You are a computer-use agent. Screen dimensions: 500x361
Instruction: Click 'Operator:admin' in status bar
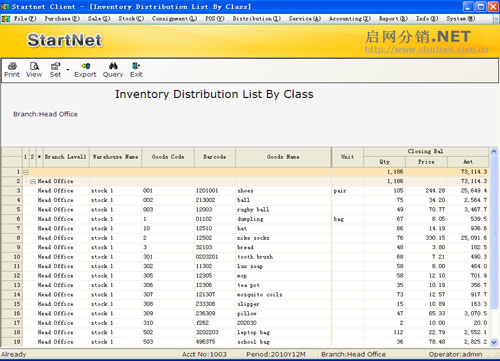coord(455,354)
